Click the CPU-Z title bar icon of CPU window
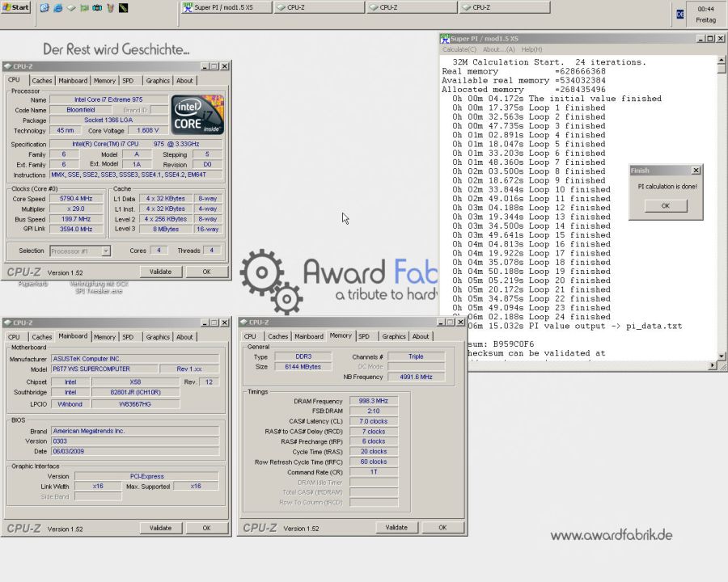The image size is (728, 582). (x=7, y=66)
